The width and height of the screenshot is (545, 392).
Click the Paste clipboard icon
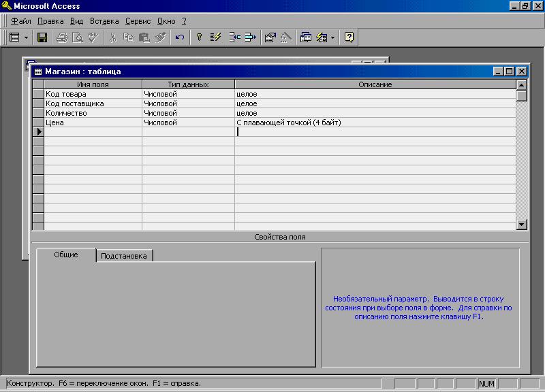(144, 37)
